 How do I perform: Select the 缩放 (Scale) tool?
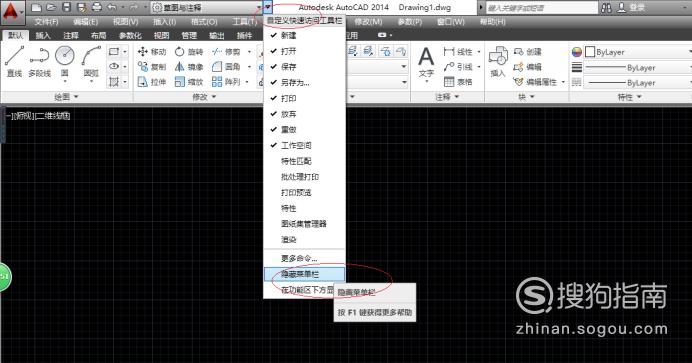[x=188, y=82]
